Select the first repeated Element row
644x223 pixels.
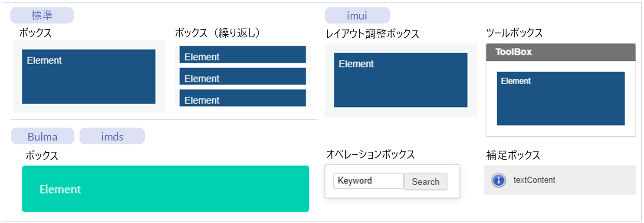(243, 55)
